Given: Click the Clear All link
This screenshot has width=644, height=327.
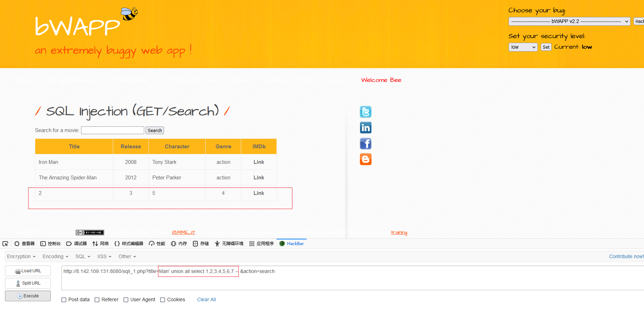Looking at the screenshot, I should [206, 299].
